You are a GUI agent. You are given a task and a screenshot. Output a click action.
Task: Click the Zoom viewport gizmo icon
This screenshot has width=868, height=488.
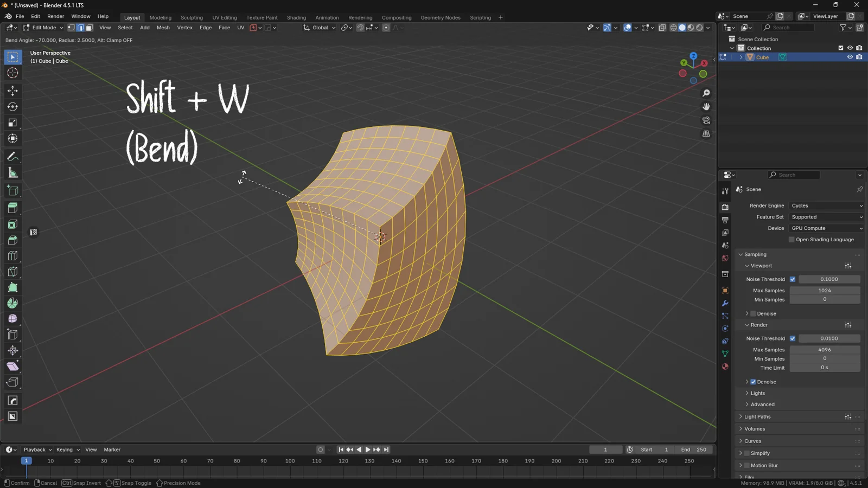[x=706, y=93]
